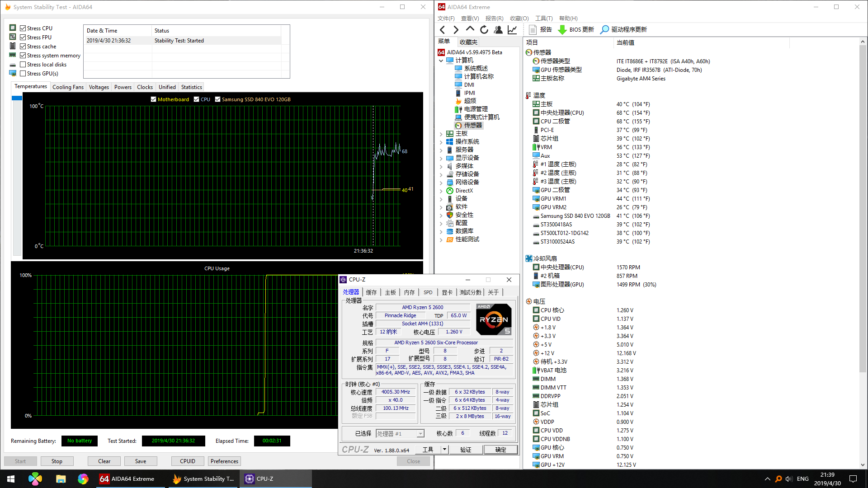Click the green BIOS update arrow icon
Image resolution: width=868 pixels, height=488 pixels.
(562, 30)
